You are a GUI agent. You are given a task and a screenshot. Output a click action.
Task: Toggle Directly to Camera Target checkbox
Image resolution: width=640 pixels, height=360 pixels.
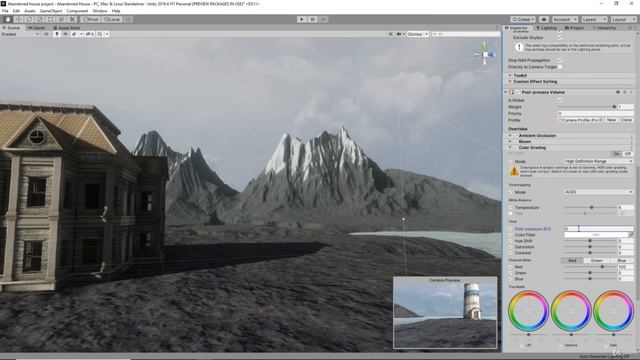click(560, 67)
